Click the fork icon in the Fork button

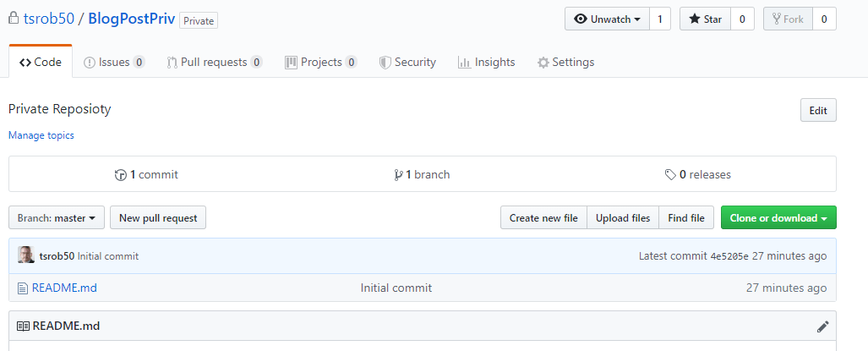776,19
